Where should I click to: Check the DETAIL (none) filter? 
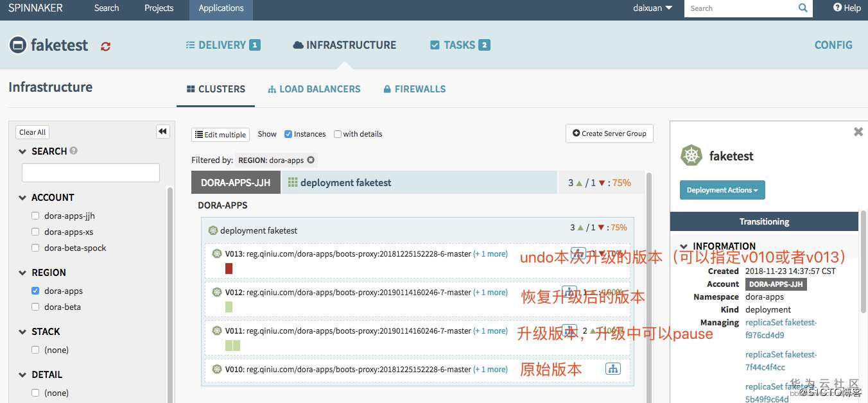[x=36, y=393]
